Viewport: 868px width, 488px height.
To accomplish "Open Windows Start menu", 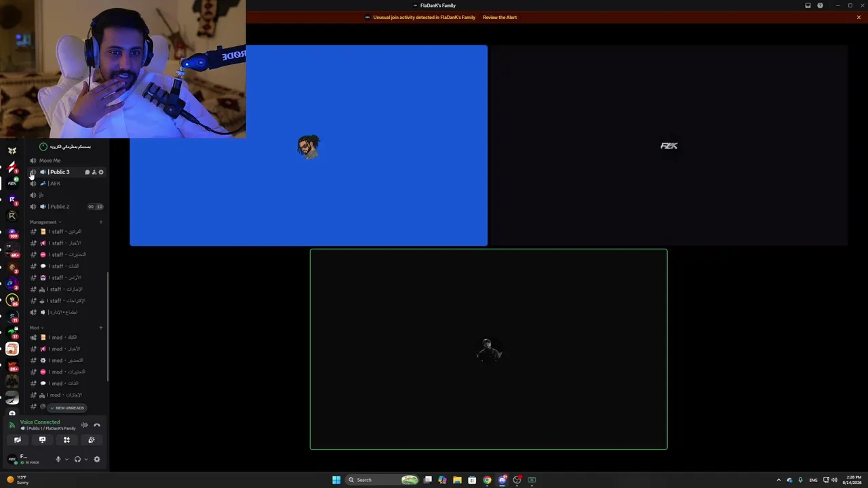I will tap(336, 480).
